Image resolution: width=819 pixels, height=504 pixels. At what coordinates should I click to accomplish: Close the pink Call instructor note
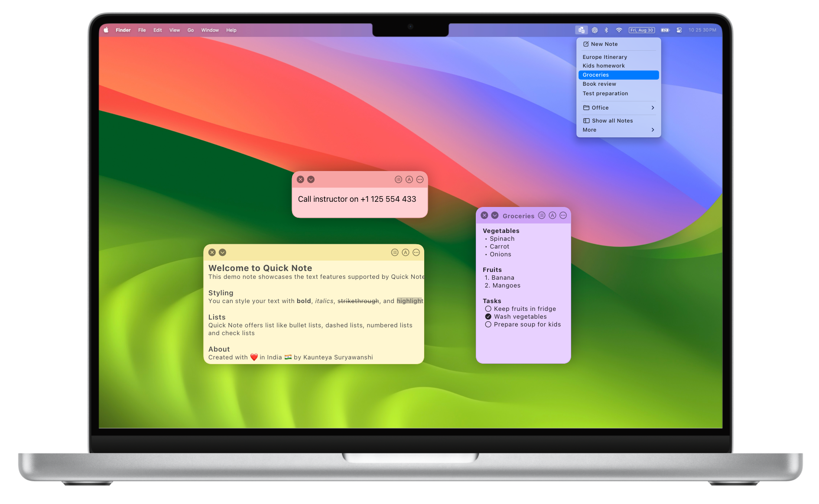300,179
